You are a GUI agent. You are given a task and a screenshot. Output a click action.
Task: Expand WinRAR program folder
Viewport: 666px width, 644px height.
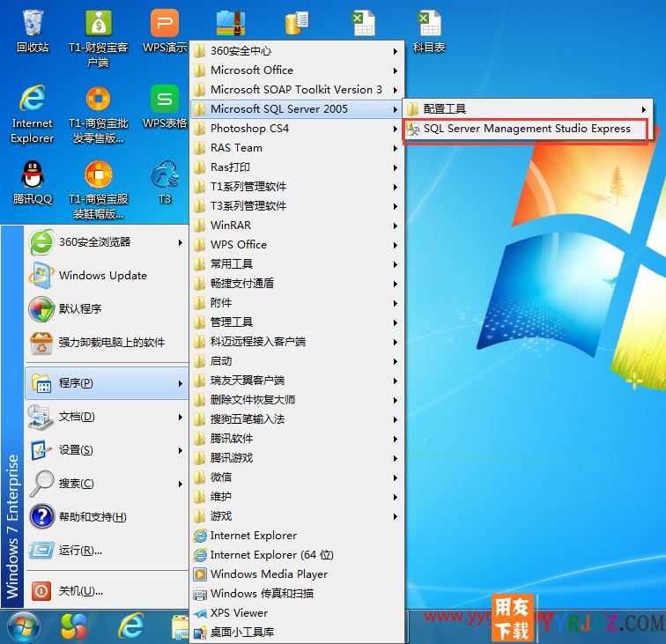pyautogui.click(x=297, y=226)
